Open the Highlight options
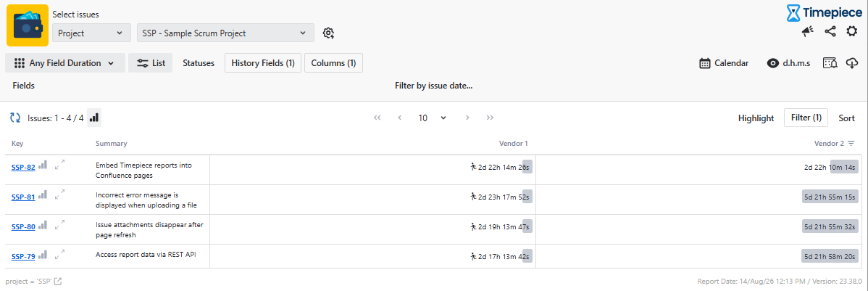Screen dimensions: 868x291 [756, 118]
